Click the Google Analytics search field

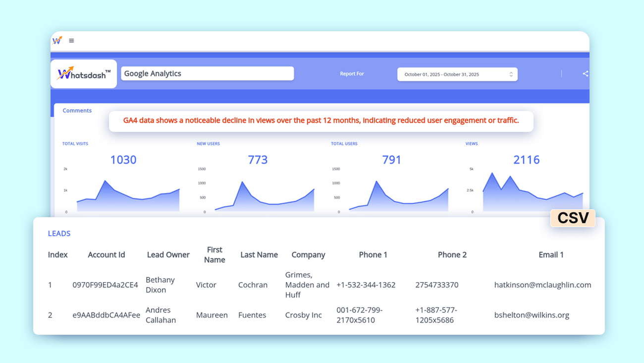coord(207,73)
